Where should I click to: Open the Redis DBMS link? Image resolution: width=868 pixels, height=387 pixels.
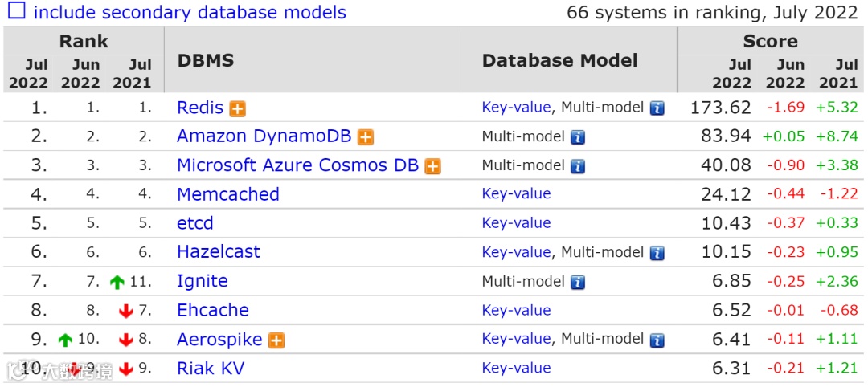pos(200,108)
